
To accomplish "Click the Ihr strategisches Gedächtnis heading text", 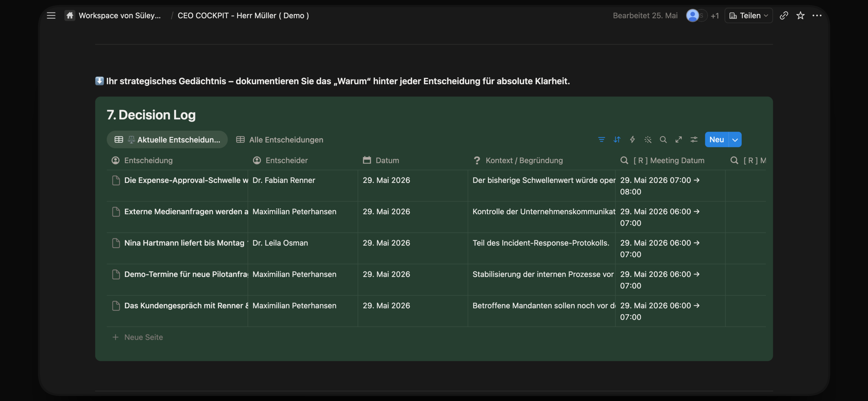I will 338,81.
